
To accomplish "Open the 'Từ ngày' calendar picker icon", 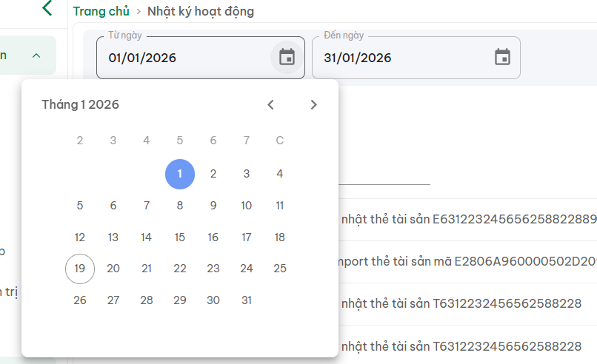I will pos(287,57).
